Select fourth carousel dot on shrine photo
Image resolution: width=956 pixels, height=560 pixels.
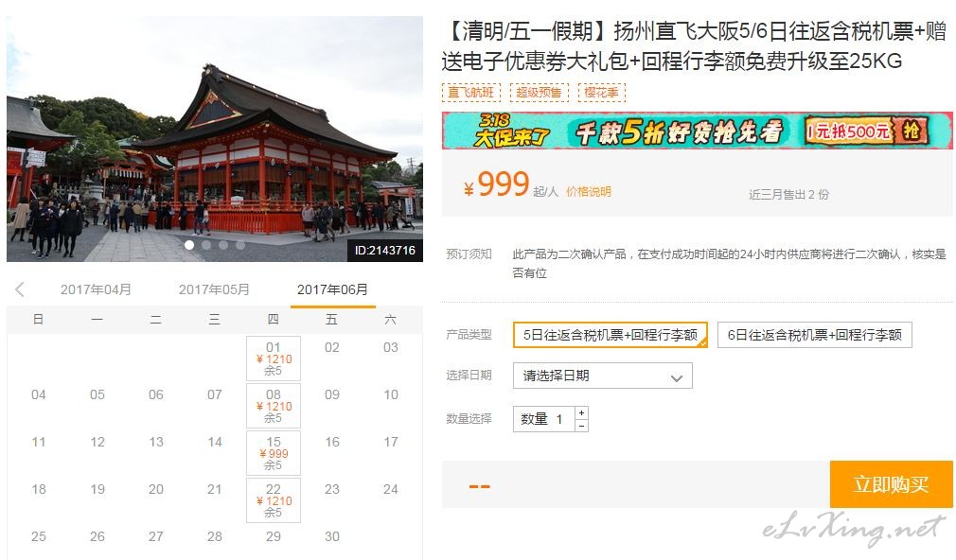click(240, 245)
